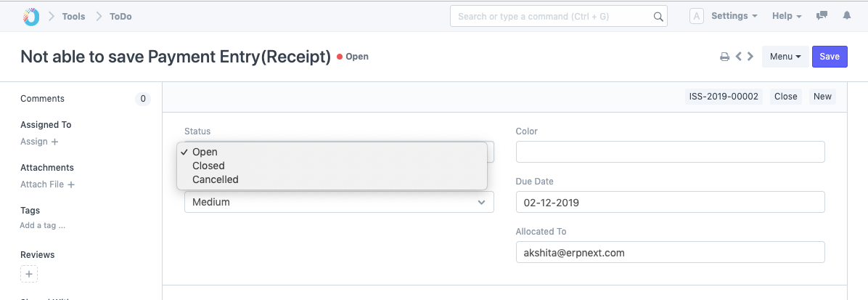The image size is (868, 300).
Task: Click the ERPNext home logo icon
Action: [31, 16]
